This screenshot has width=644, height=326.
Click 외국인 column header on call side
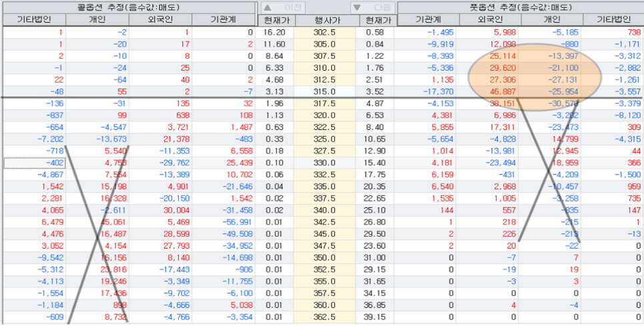pyautogui.click(x=160, y=20)
